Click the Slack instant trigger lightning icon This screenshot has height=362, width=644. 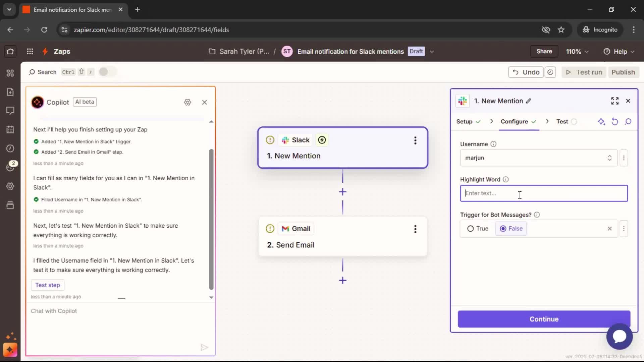pyautogui.click(x=322, y=140)
